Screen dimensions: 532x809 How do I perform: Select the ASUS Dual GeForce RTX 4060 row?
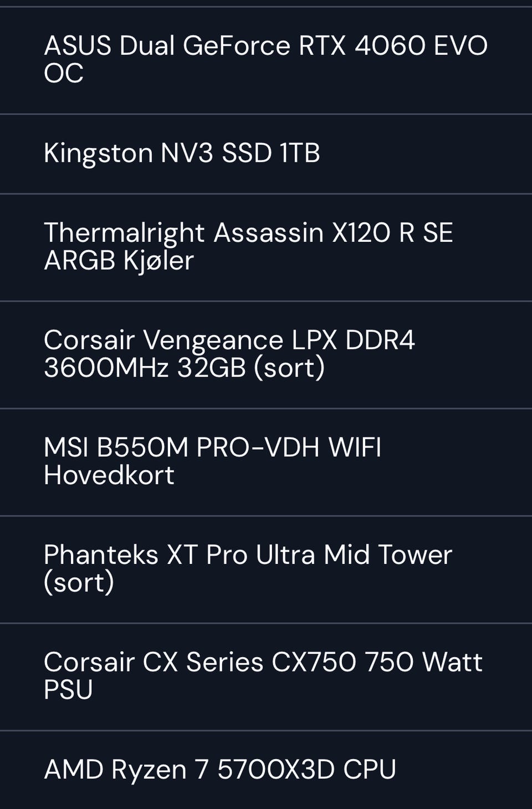pos(266,60)
